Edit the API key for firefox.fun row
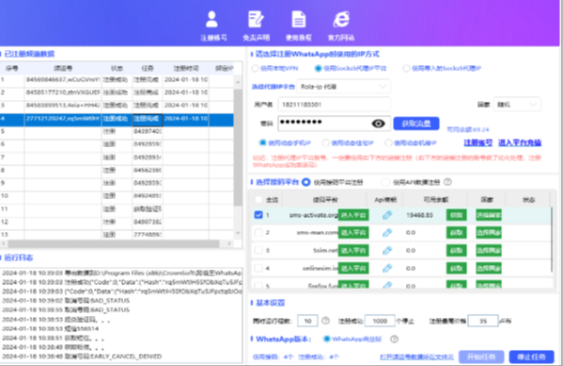The width and height of the screenshot is (563, 366). (387, 285)
